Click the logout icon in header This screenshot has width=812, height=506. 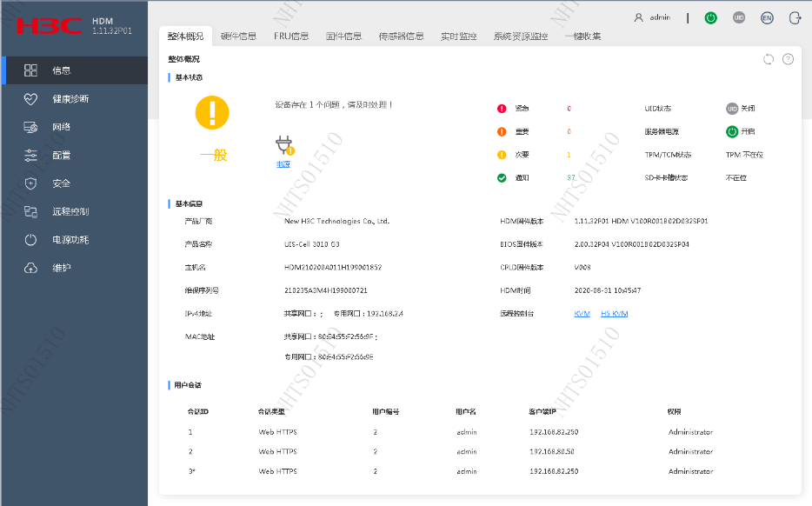tap(795, 18)
